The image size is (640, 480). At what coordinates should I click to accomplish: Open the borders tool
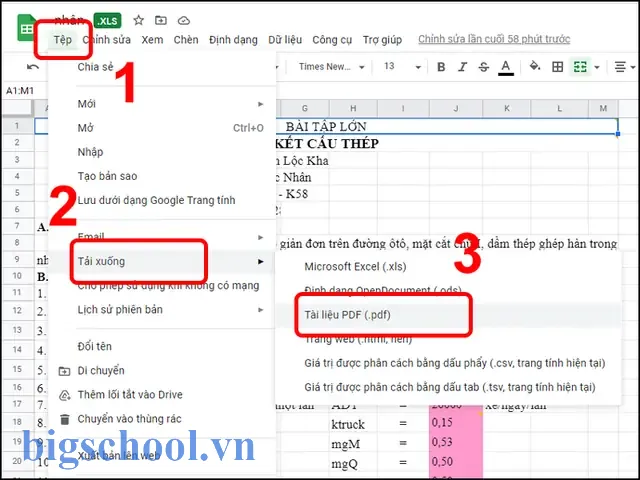coord(558,67)
